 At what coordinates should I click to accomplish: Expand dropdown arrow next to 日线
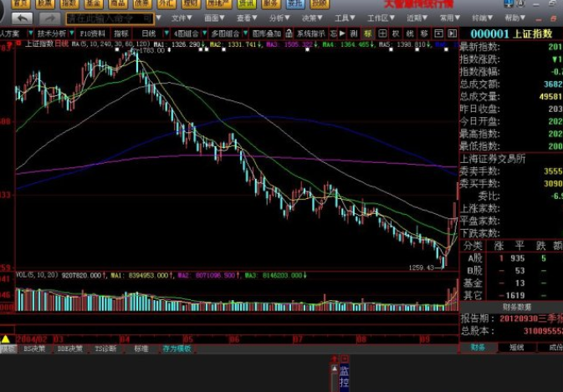pyautogui.click(x=166, y=33)
